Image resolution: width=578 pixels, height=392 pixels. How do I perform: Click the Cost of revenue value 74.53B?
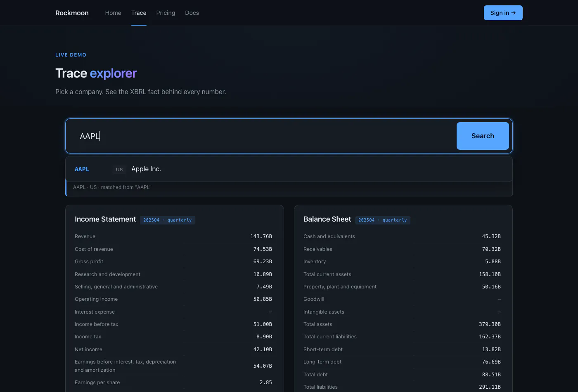click(263, 249)
